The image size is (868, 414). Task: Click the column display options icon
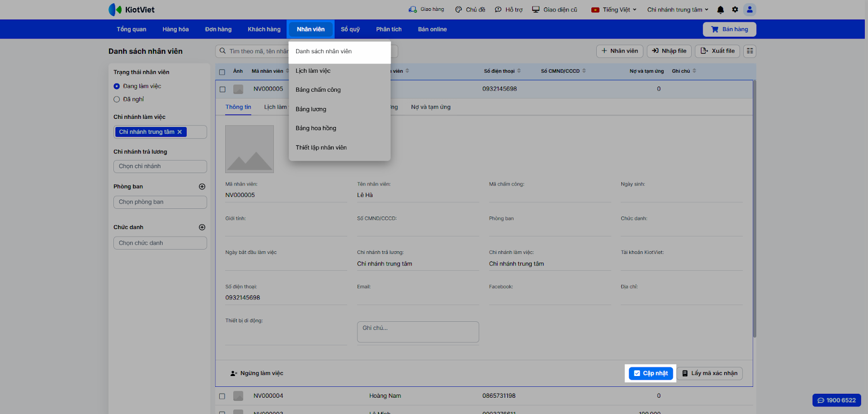(x=750, y=51)
